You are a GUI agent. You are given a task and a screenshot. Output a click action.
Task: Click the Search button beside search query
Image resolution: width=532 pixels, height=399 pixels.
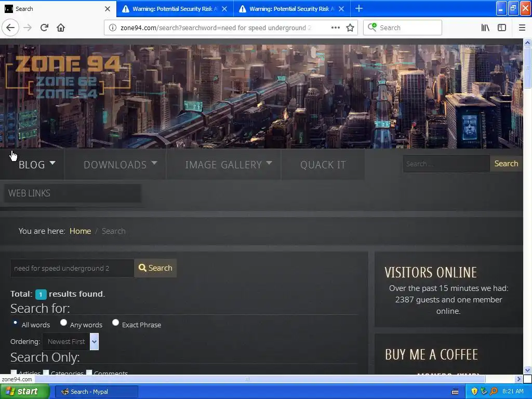click(155, 268)
